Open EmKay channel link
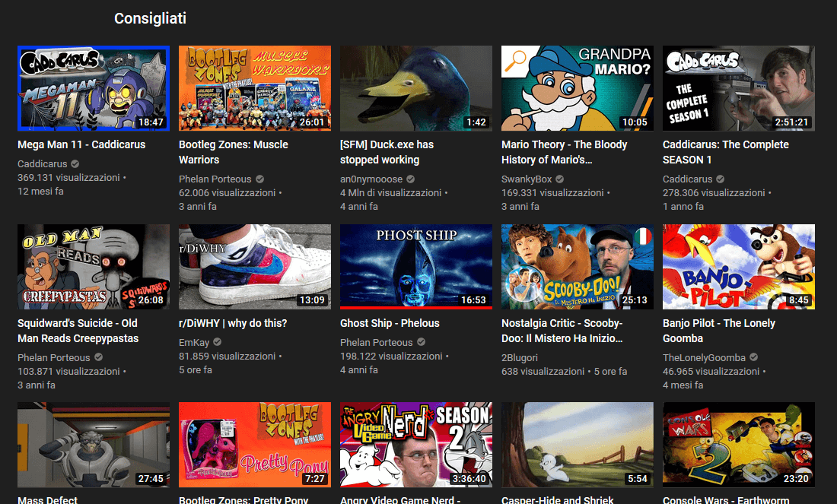Viewport: 837px width, 504px height. 194,342
